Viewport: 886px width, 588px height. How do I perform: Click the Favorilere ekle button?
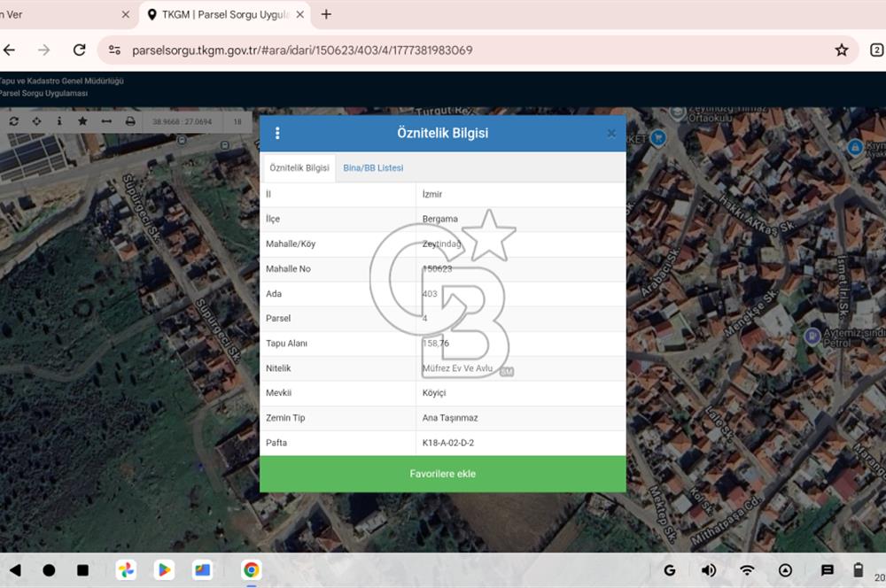coord(442,474)
